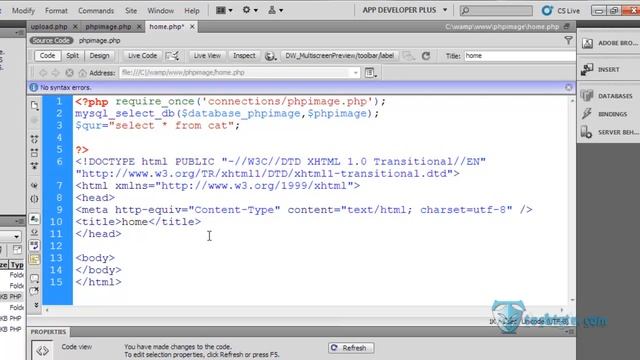640x360 pixels.
Task: Click the Expand All coding icon
Action: click(x=35, y=166)
